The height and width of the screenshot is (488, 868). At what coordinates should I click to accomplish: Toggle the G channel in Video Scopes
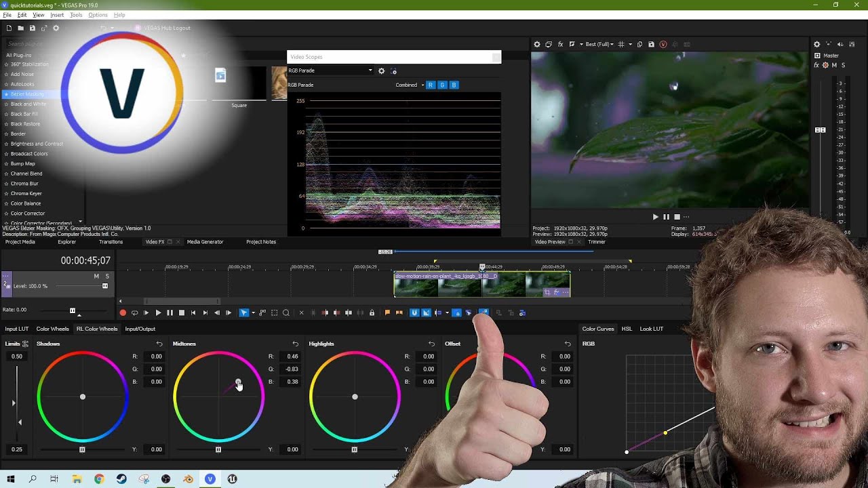coord(442,85)
